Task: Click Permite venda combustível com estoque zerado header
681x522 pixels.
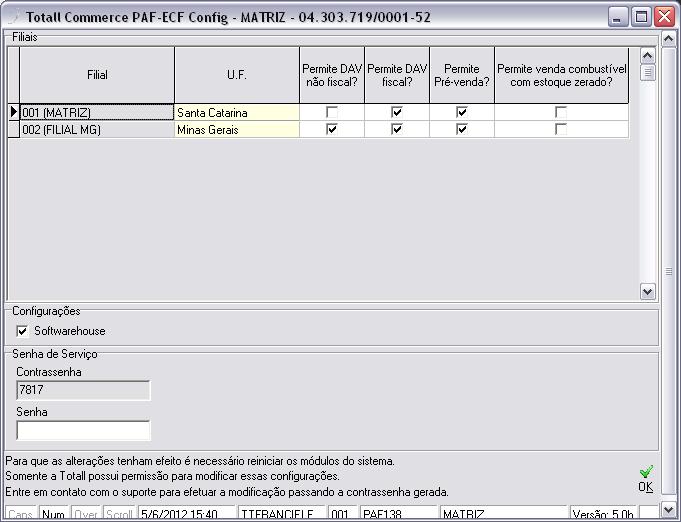Action: coord(562,75)
